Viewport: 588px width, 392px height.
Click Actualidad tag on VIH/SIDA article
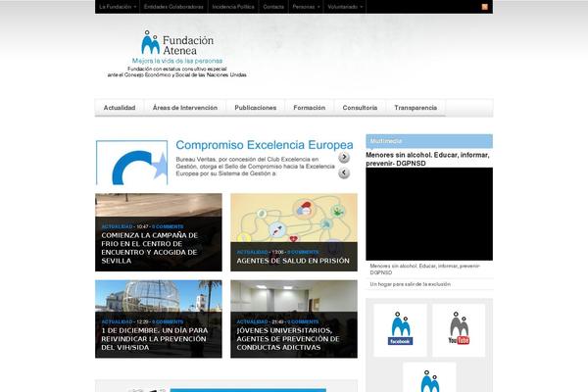click(x=117, y=321)
